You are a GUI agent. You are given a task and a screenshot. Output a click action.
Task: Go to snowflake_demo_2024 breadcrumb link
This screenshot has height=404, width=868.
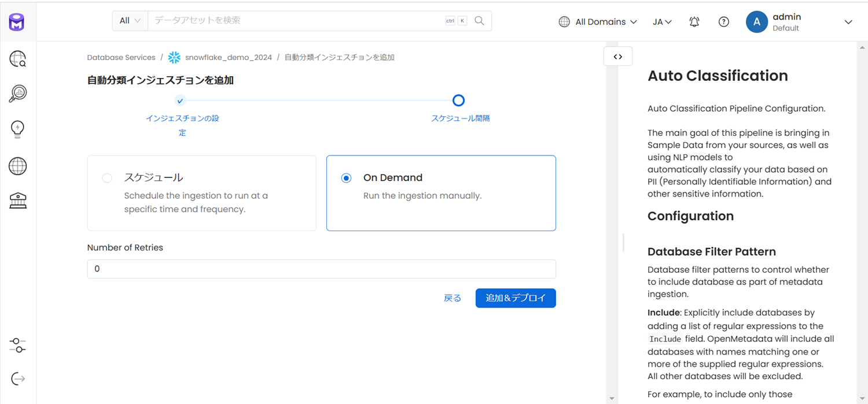[229, 57]
